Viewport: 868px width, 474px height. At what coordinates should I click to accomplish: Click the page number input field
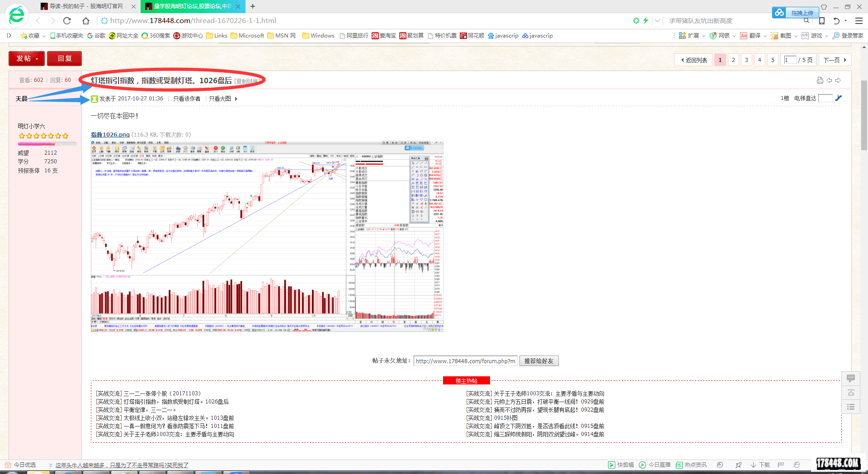pyautogui.click(x=790, y=60)
